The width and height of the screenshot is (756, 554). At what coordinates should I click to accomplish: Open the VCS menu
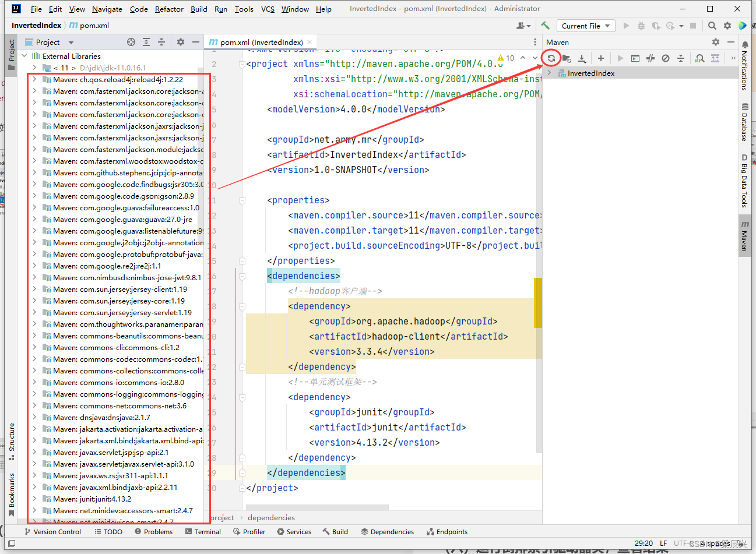point(268,9)
